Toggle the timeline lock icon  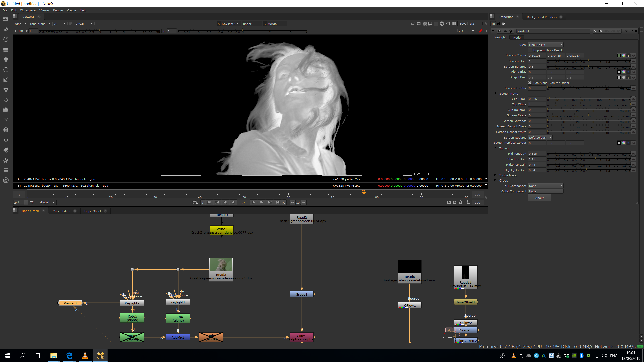[x=461, y=202]
